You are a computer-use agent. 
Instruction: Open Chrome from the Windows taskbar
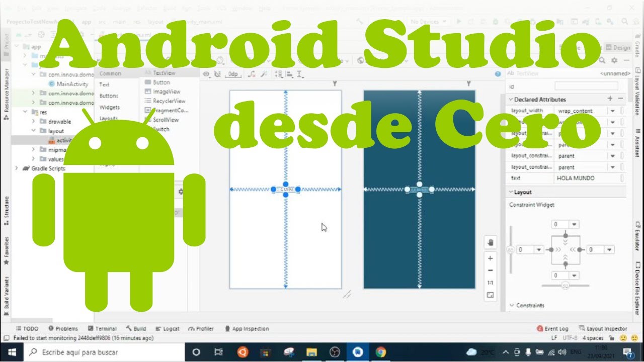[381, 352]
